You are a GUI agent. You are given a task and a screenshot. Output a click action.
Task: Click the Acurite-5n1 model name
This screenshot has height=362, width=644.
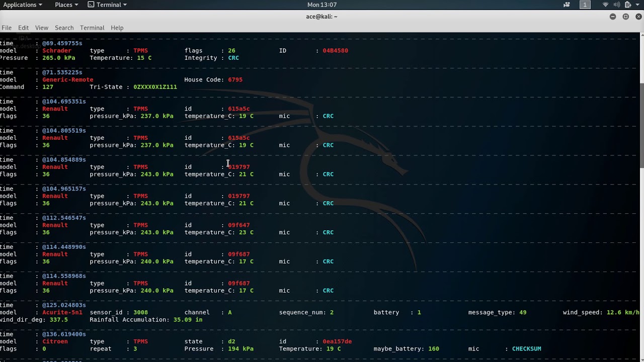coord(62,313)
